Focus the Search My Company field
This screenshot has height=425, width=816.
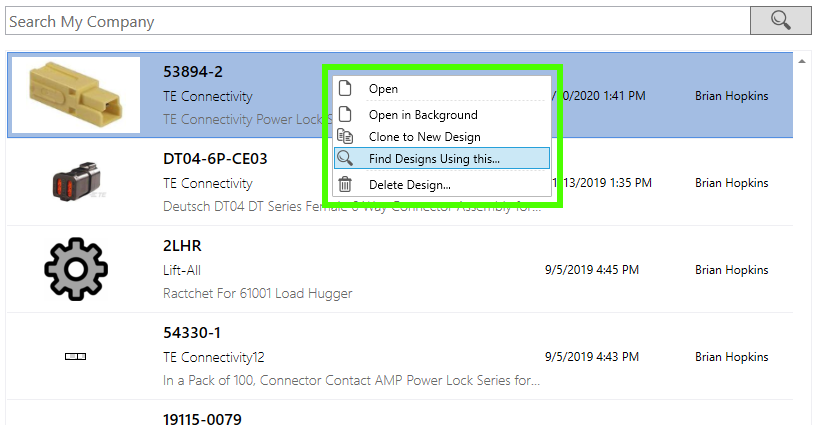click(378, 21)
